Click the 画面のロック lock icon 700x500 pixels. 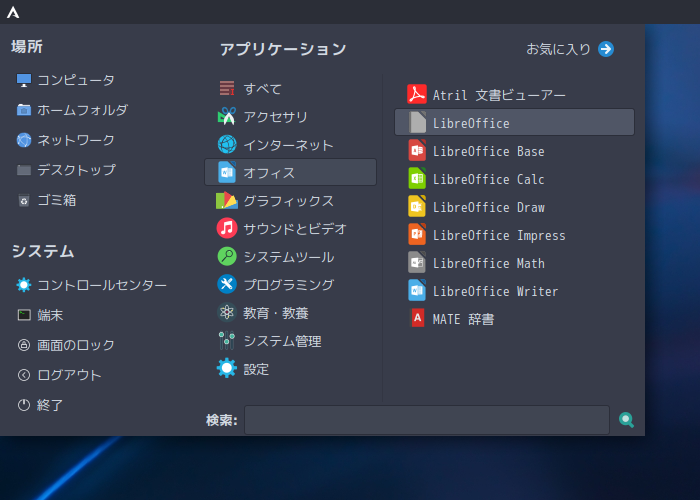point(24,345)
